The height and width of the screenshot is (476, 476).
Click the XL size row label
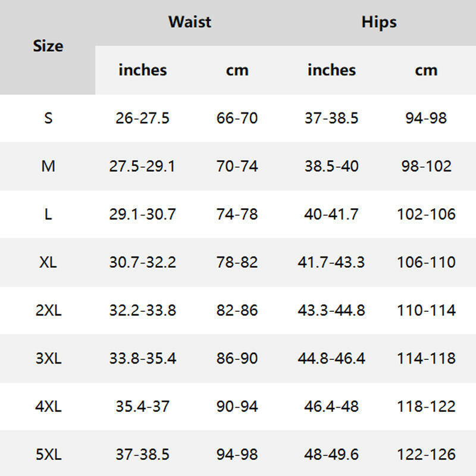[48, 262]
